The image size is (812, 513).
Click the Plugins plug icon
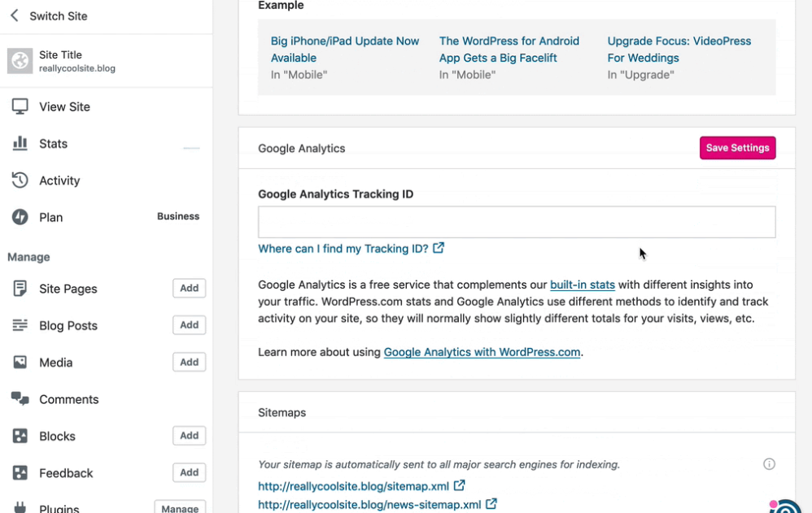pos(20,506)
